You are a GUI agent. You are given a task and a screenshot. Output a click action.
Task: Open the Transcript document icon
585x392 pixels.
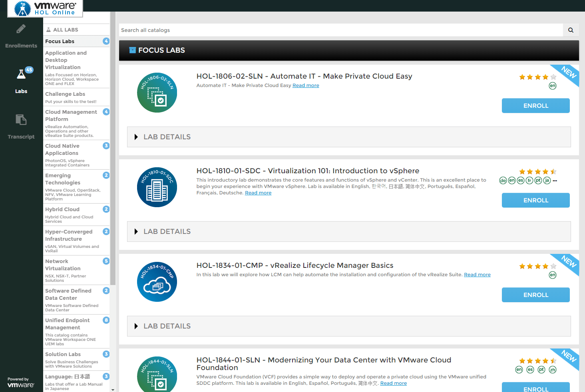tap(21, 120)
